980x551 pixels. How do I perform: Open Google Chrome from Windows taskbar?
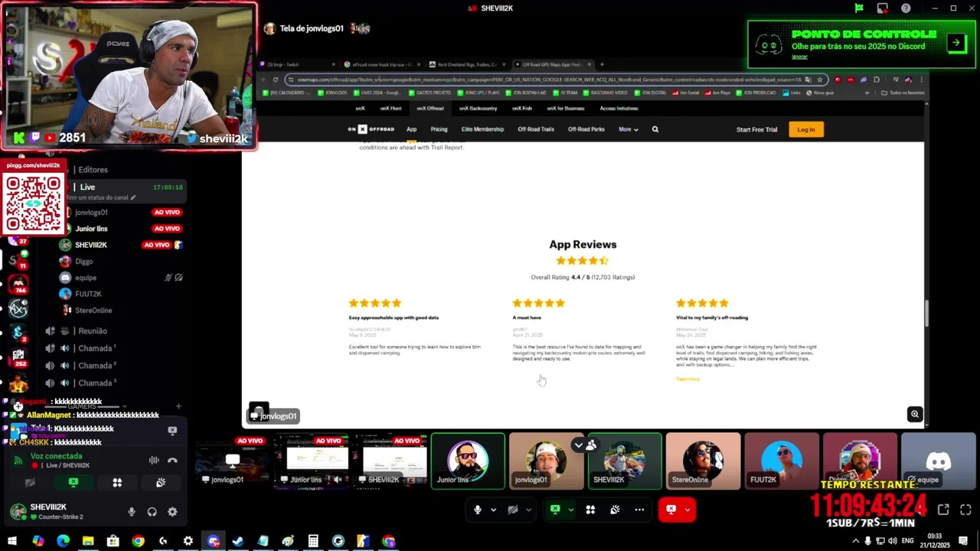138,541
